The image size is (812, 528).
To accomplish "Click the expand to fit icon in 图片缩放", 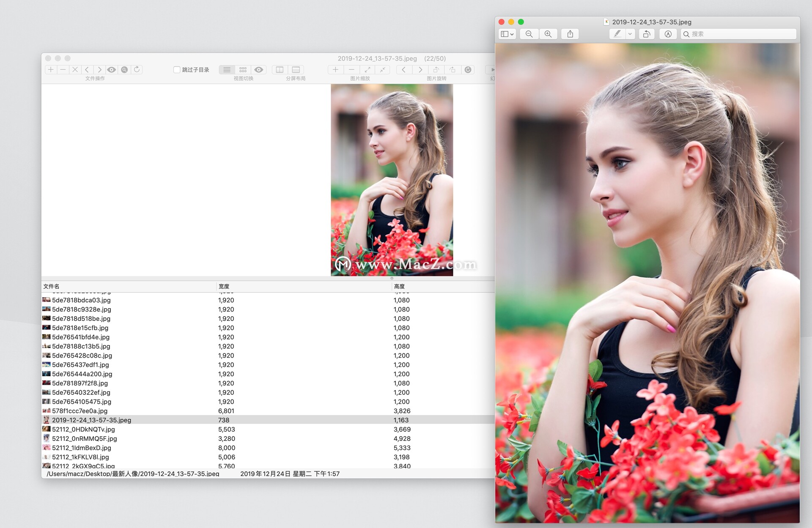I will [x=368, y=69].
